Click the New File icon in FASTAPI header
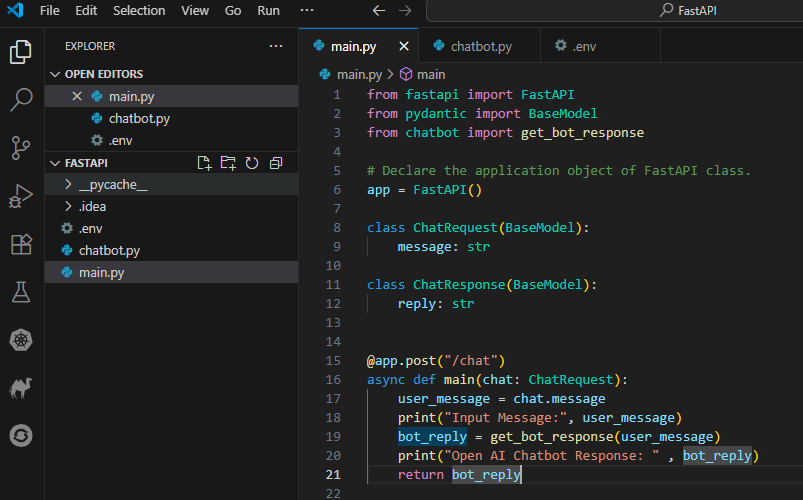 [205, 163]
